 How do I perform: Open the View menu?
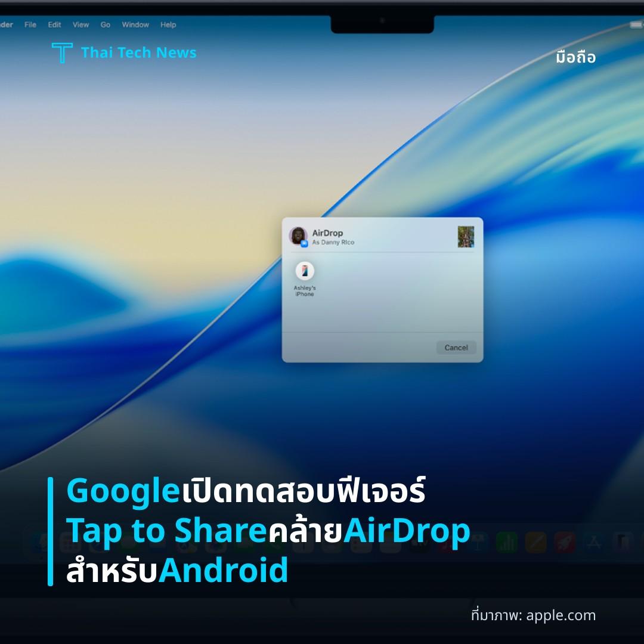80,25
